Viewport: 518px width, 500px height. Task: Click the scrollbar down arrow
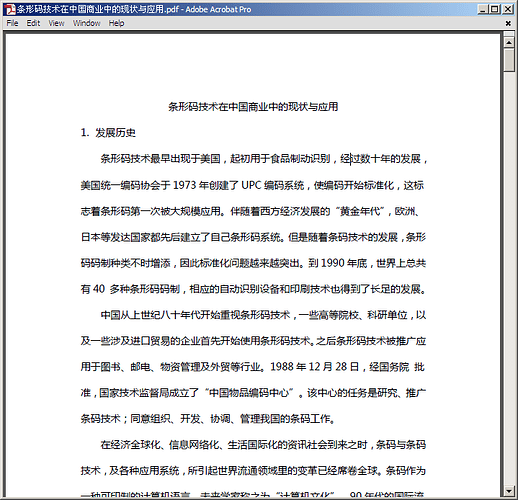[509, 491]
